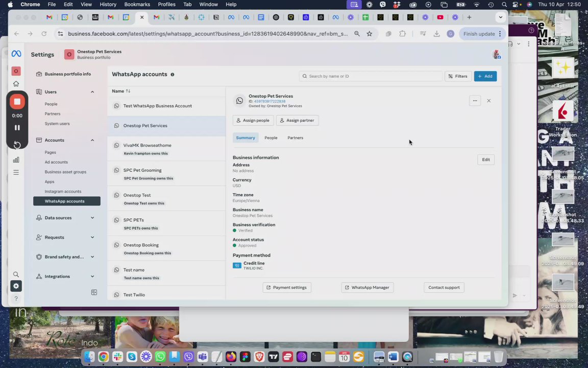Switch to the Partners tab
Viewport: 588px width, 368px height.
pyautogui.click(x=295, y=138)
